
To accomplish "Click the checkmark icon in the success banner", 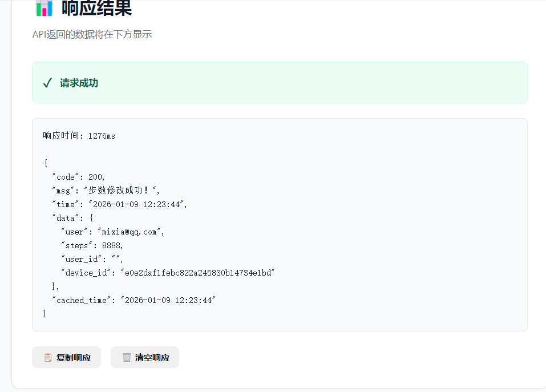I will click(48, 82).
